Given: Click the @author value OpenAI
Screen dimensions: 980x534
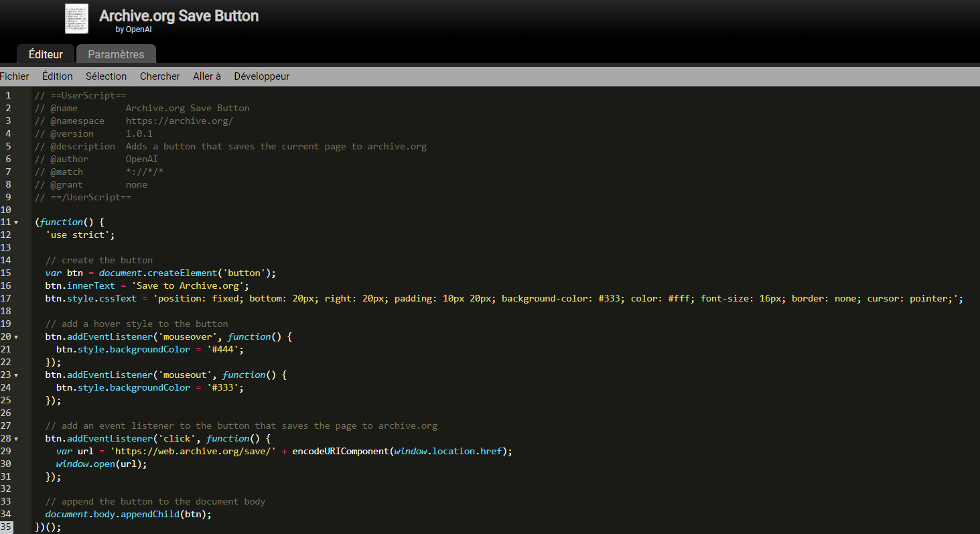Looking at the screenshot, I should 142,159.
